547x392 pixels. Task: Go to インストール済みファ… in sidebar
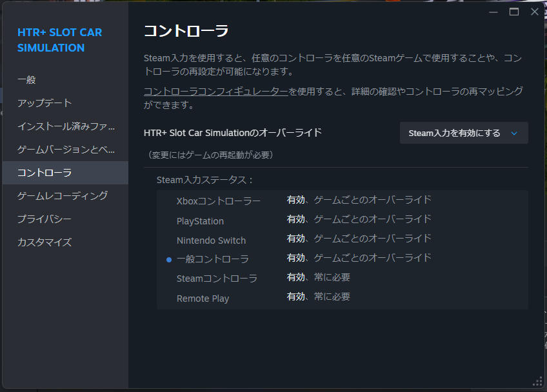66,126
